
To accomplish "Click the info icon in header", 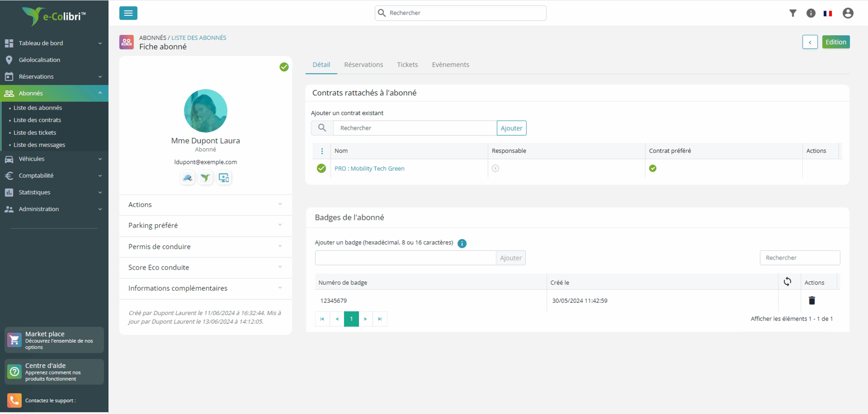I will click(811, 13).
